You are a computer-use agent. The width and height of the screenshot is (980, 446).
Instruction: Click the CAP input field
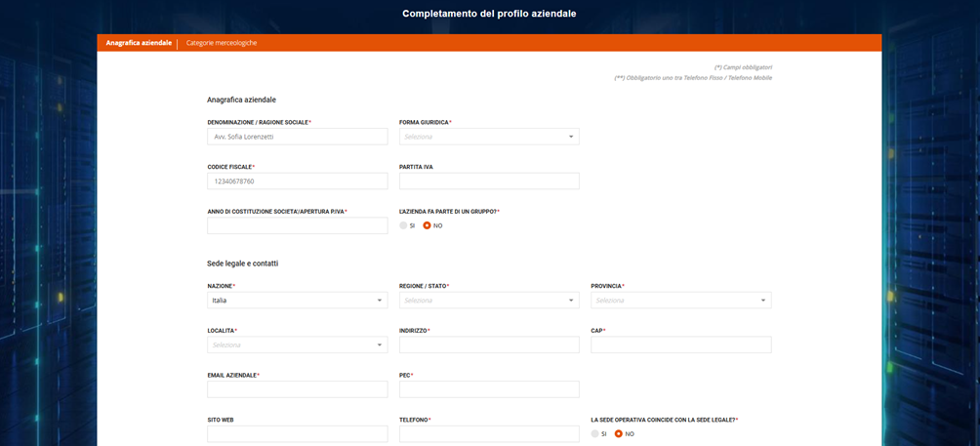[x=681, y=345]
